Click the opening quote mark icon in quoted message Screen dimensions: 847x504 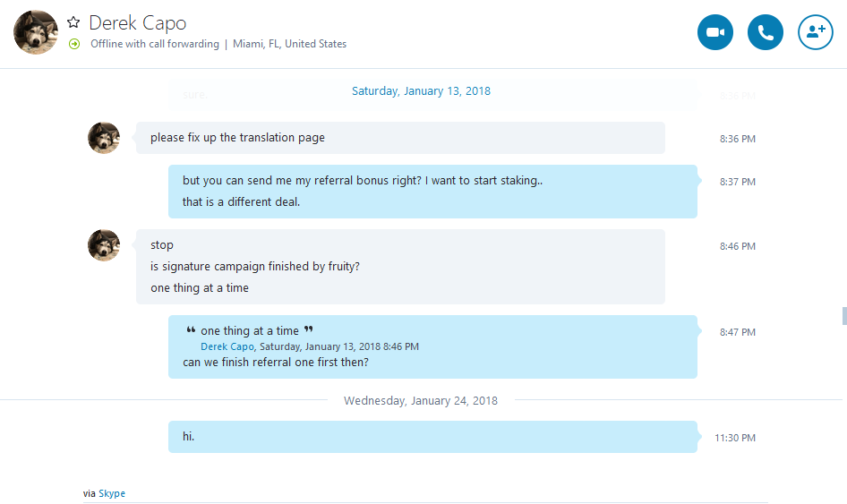pos(191,329)
